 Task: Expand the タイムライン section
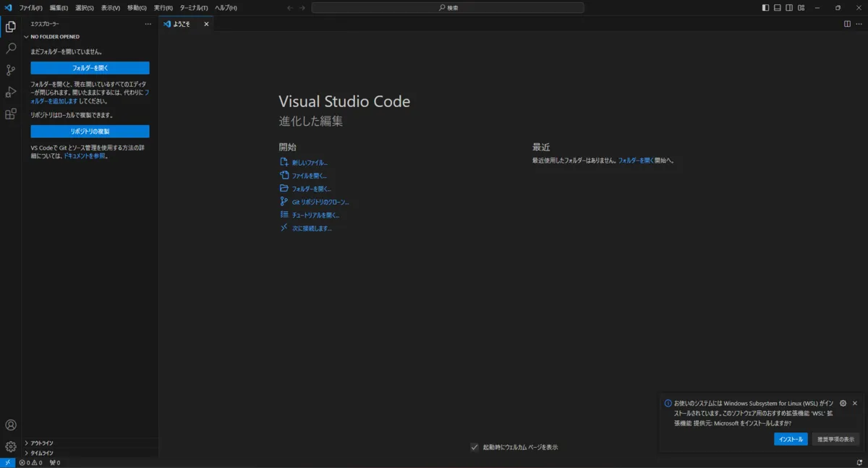click(x=42, y=453)
